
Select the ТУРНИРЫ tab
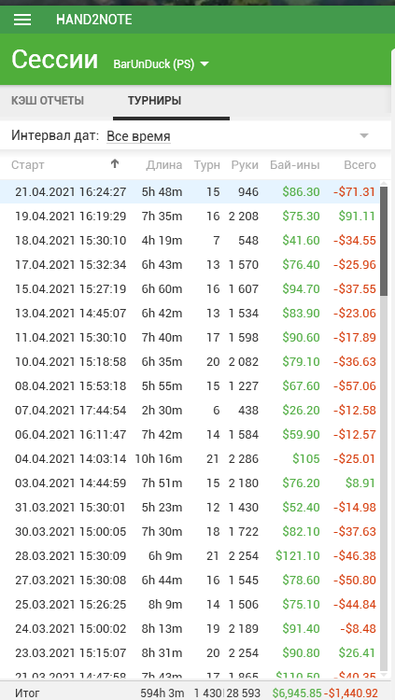(x=154, y=100)
